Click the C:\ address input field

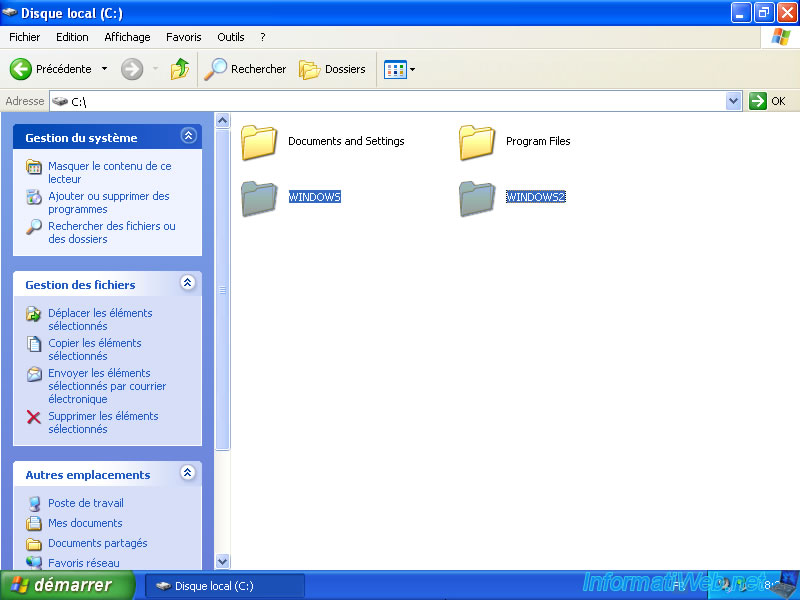[395, 101]
